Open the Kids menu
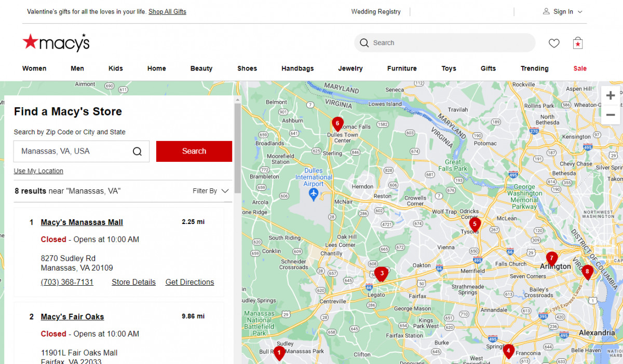 click(116, 68)
